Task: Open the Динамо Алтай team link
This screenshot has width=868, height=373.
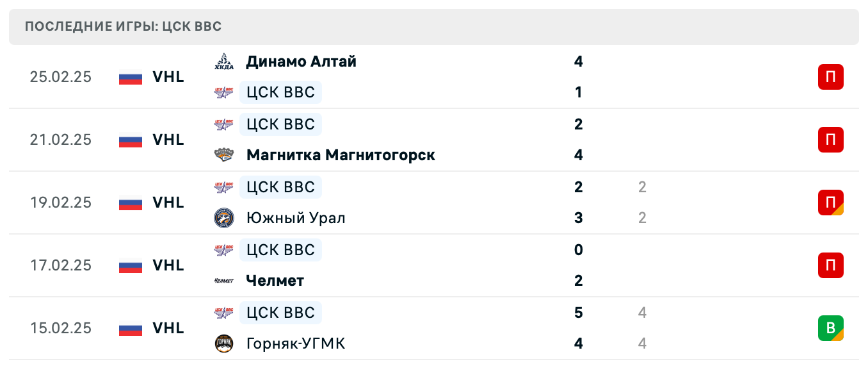Action: pyautogui.click(x=301, y=62)
